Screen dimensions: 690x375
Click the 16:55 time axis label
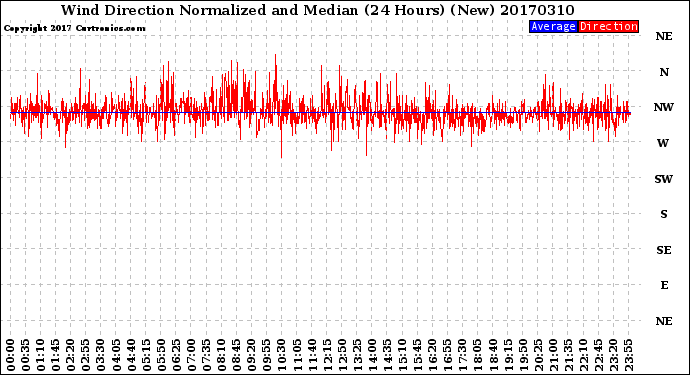448,355
